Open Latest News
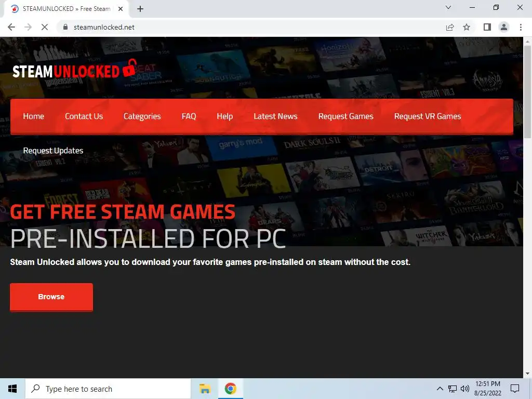The width and height of the screenshot is (532, 399). [x=275, y=116]
